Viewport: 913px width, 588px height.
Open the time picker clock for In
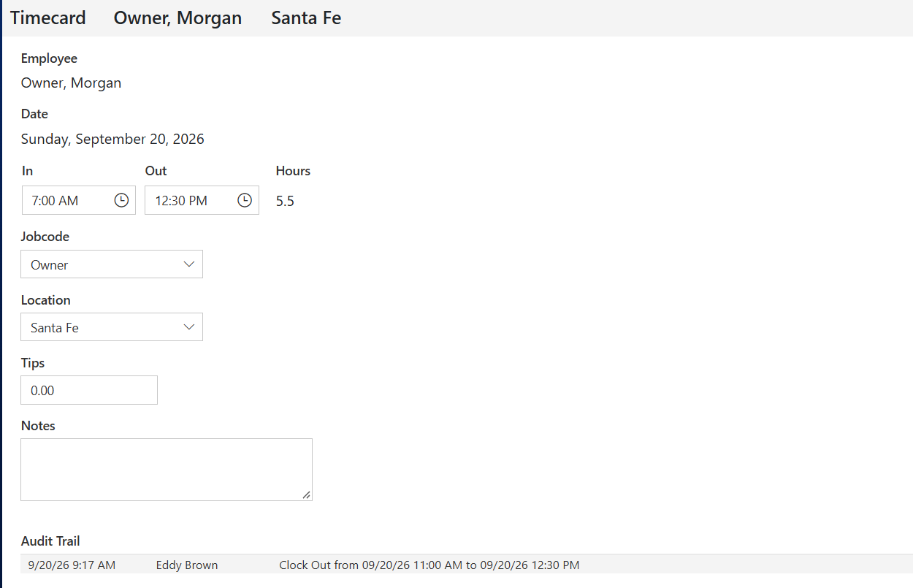[121, 200]
